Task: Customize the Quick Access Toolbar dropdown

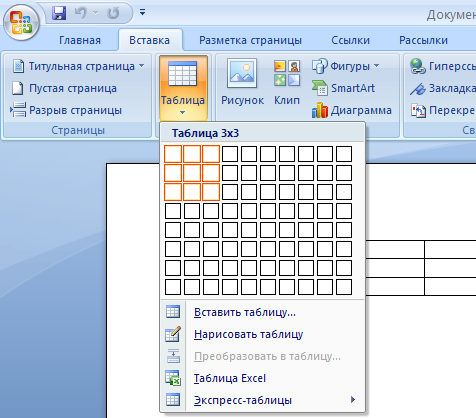Action: [x=142, y=13]
